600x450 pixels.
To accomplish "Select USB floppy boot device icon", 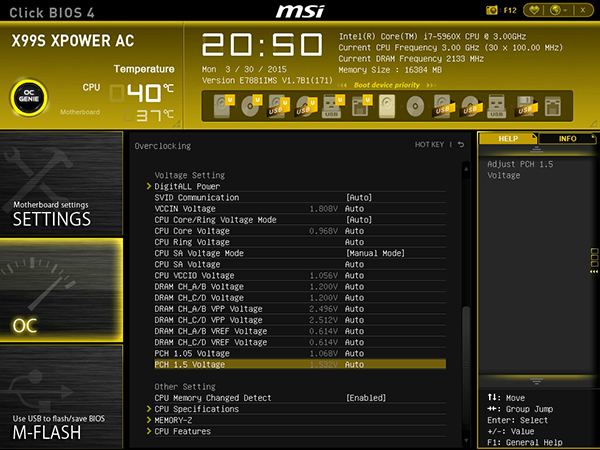I will [x=526, y=106].
